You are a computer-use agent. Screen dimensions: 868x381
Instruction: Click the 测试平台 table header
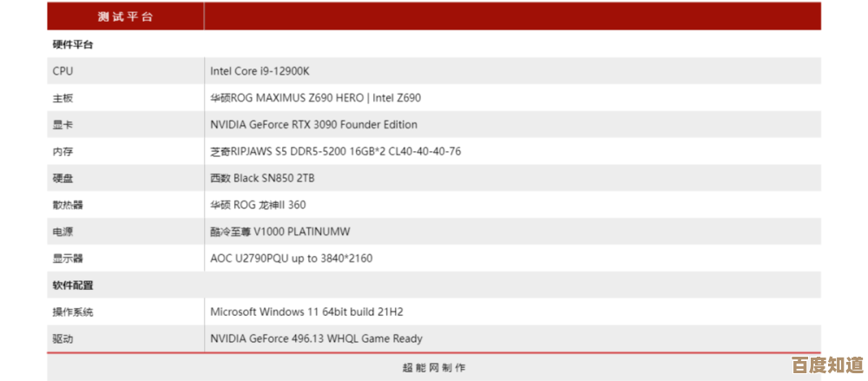(x=125, y=16)
